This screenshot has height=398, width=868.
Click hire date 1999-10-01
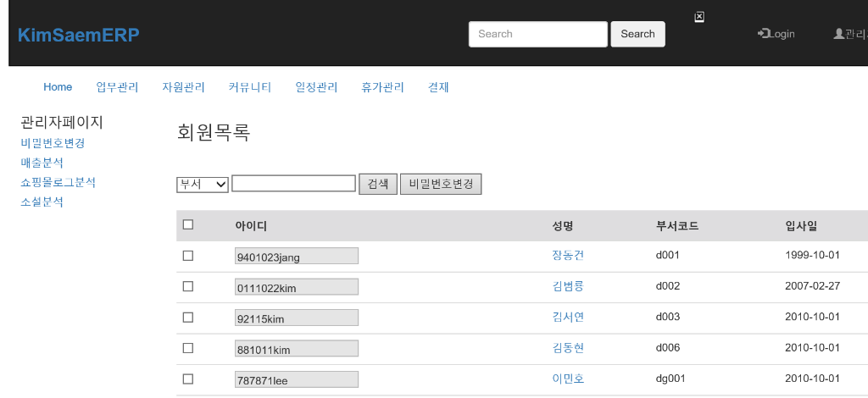(813, 255)
